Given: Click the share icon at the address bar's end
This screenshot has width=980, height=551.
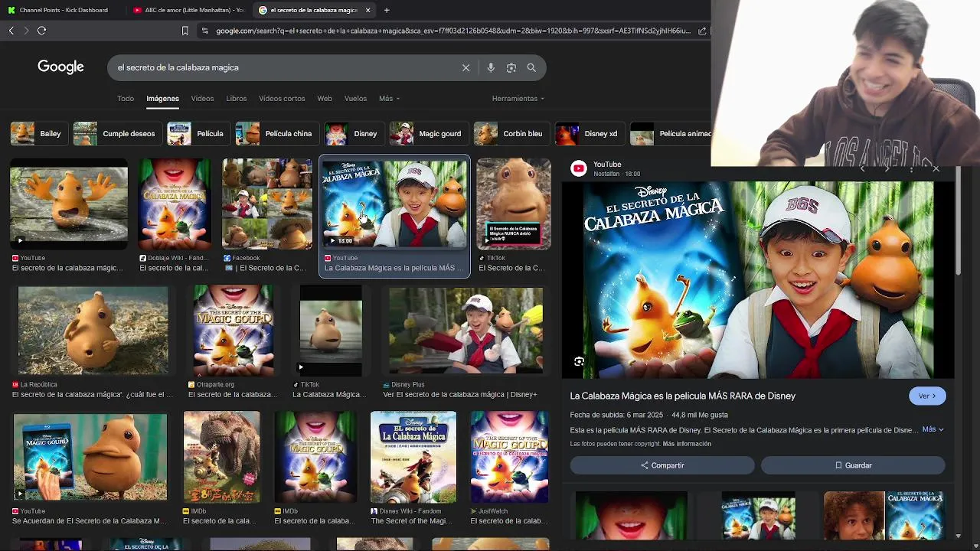Looking at the screenshot, I should (702, 31).
